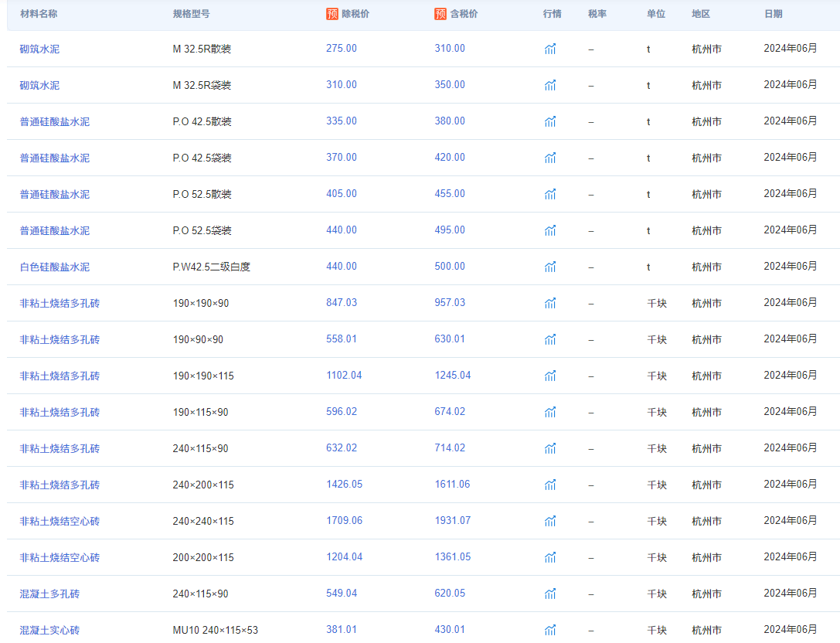Open market chart for P.O 52.5散装 row
This screenshot has width=840, height=643.
coord(550,194)
